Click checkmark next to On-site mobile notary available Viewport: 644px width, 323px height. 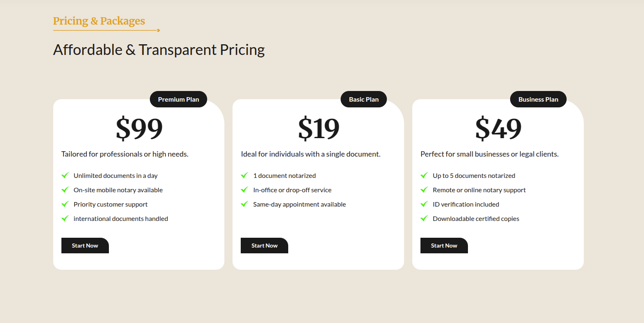65,190
